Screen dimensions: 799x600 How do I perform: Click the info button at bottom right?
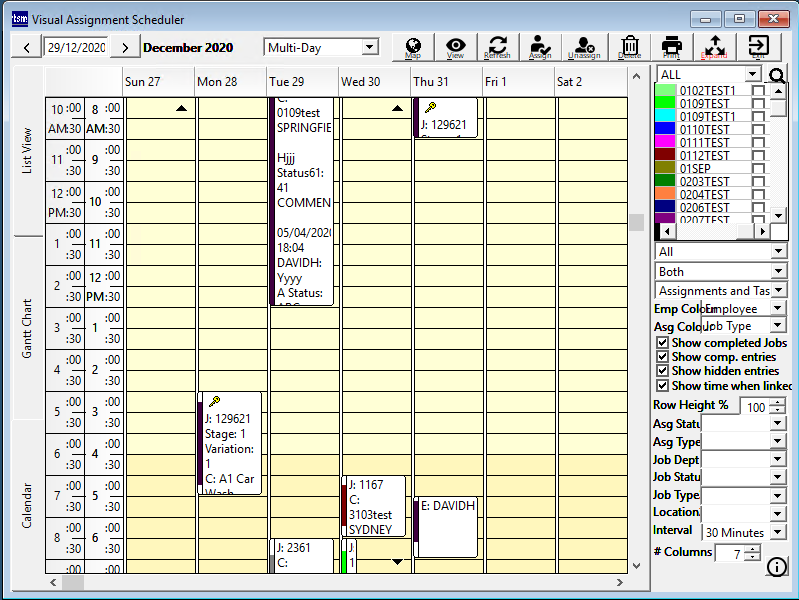click(x=776, y=568)
